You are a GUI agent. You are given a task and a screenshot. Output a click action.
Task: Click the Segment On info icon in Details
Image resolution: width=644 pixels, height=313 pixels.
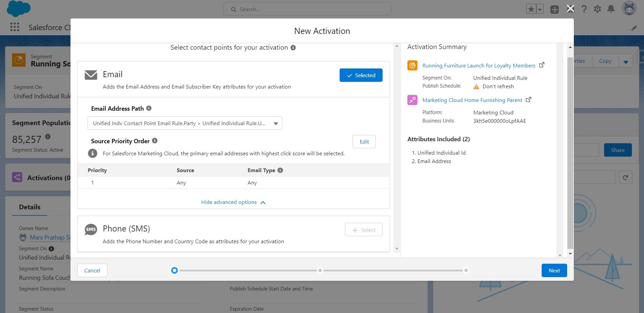(x=51, y=249)
